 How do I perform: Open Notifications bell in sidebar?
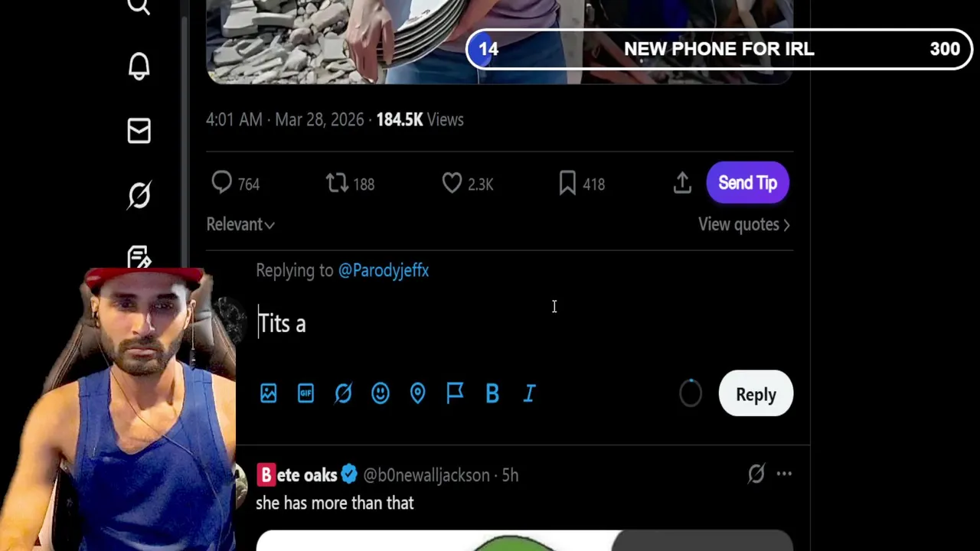(x=139, y=67)
